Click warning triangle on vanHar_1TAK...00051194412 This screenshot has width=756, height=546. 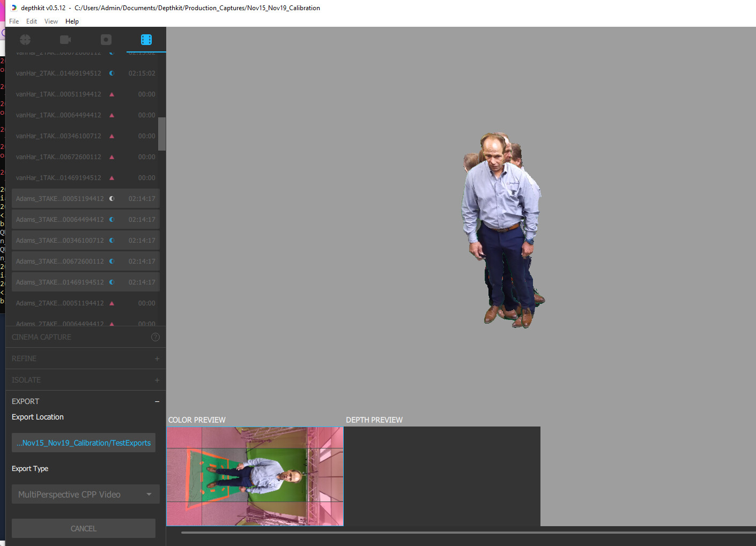[x=112, y=94]
